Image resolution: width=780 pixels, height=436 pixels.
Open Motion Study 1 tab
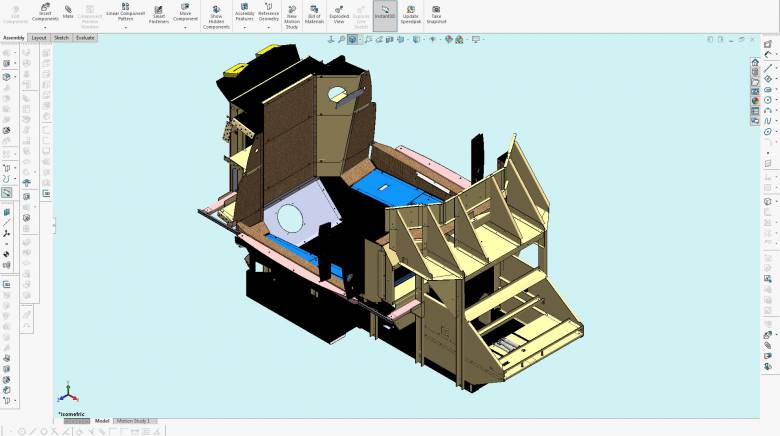pos(135,421)
